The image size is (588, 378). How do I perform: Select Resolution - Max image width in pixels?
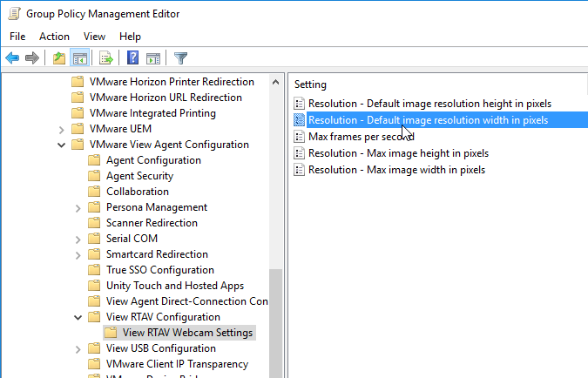click(396, 170)
